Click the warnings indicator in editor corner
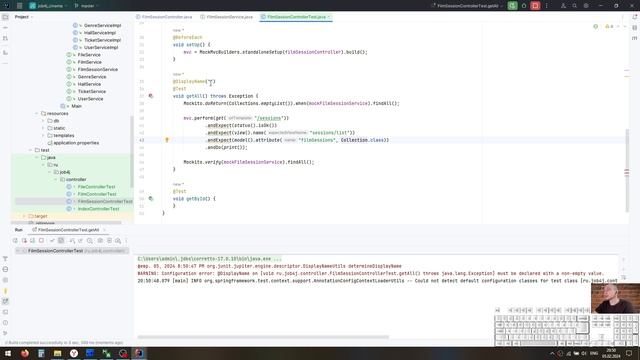This screenshot has width=640, height=360. [x=609, y=27]
